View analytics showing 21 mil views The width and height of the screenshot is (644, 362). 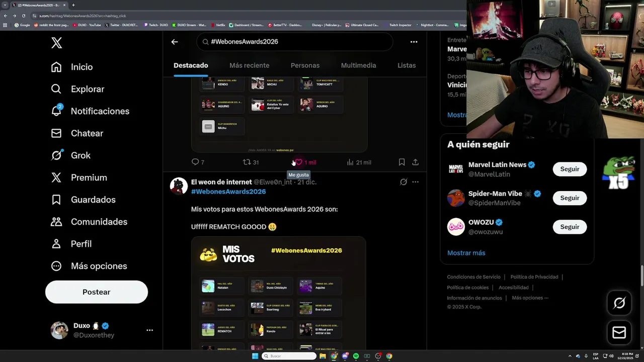pyautogui.click(x=359, y=162)
